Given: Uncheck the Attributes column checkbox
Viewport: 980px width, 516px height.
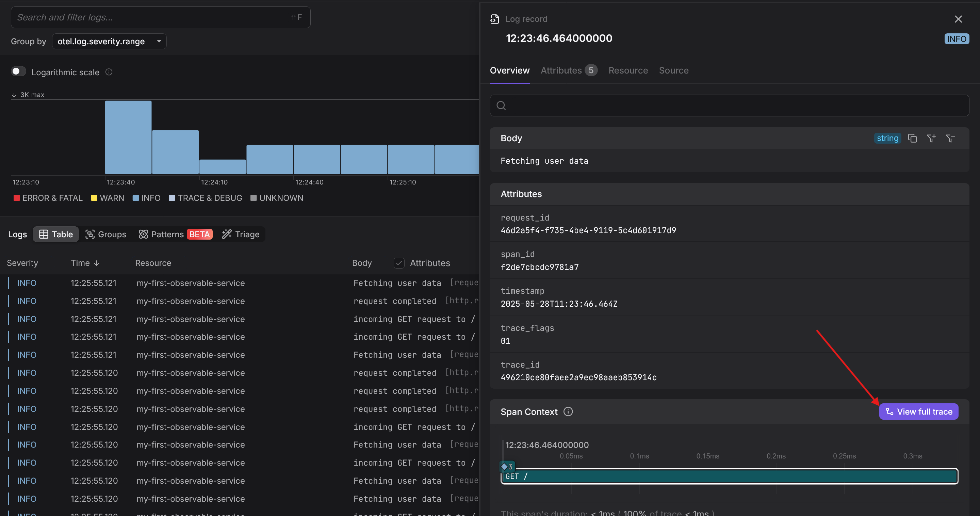Looking at the screenshot, I should pos(399,263).
